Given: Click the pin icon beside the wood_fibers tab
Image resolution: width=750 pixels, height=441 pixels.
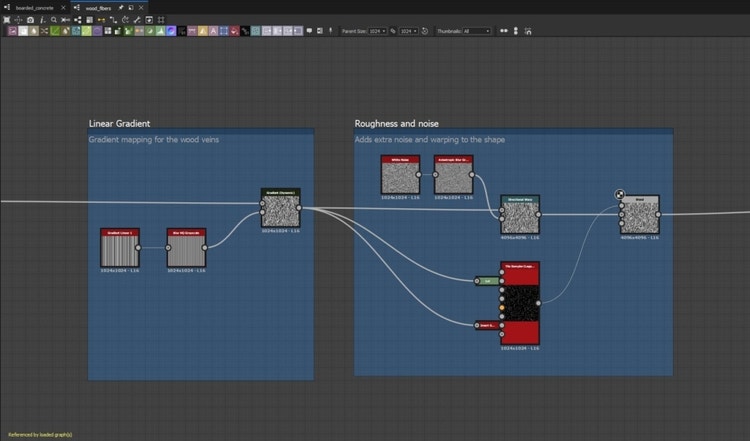Looking at the screenshot, I should (120, 7).
